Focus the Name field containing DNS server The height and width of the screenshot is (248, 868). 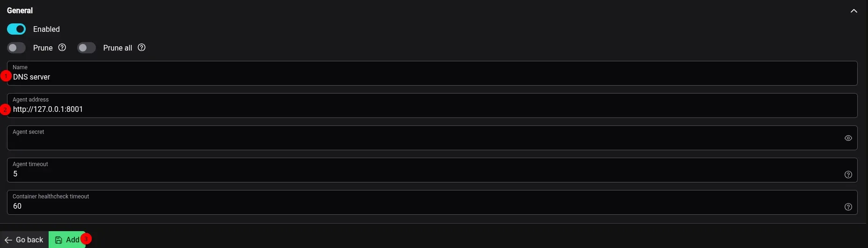point(432,73)
